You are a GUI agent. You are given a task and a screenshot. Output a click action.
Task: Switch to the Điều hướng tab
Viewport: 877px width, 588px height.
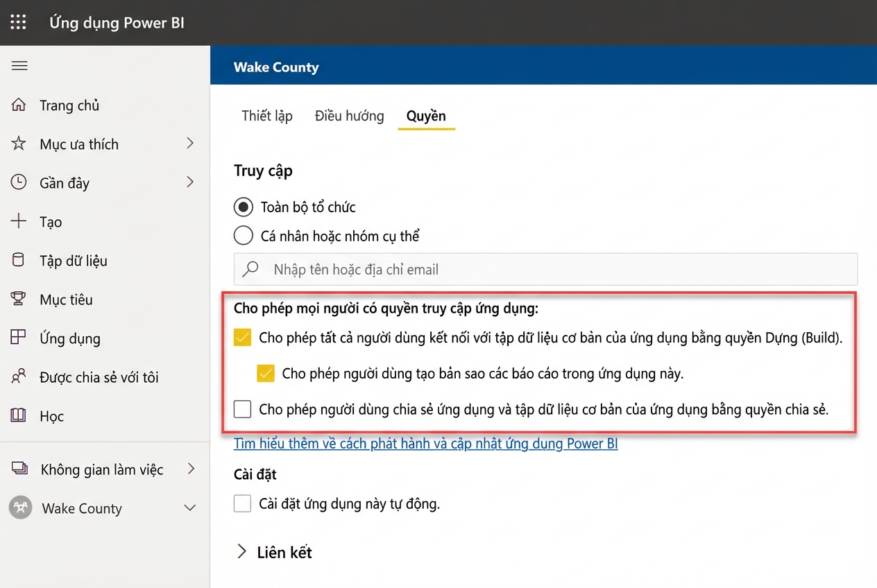coord(349,116)
